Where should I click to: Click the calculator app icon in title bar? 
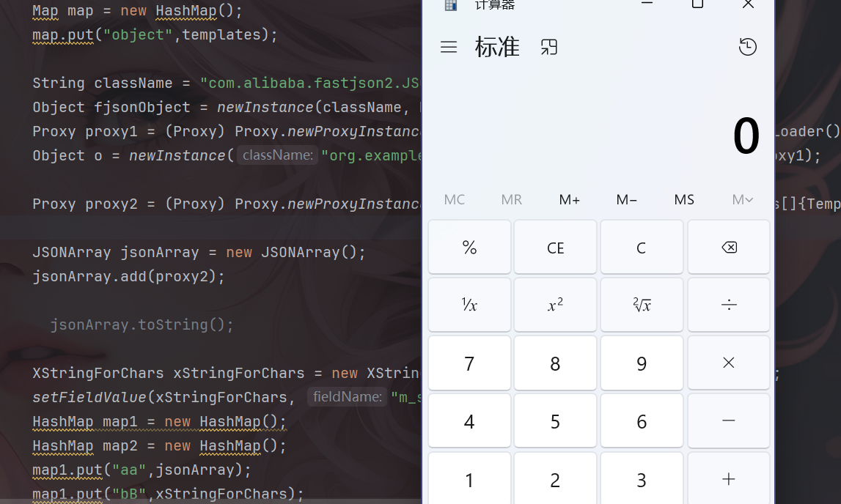(450, 5)
